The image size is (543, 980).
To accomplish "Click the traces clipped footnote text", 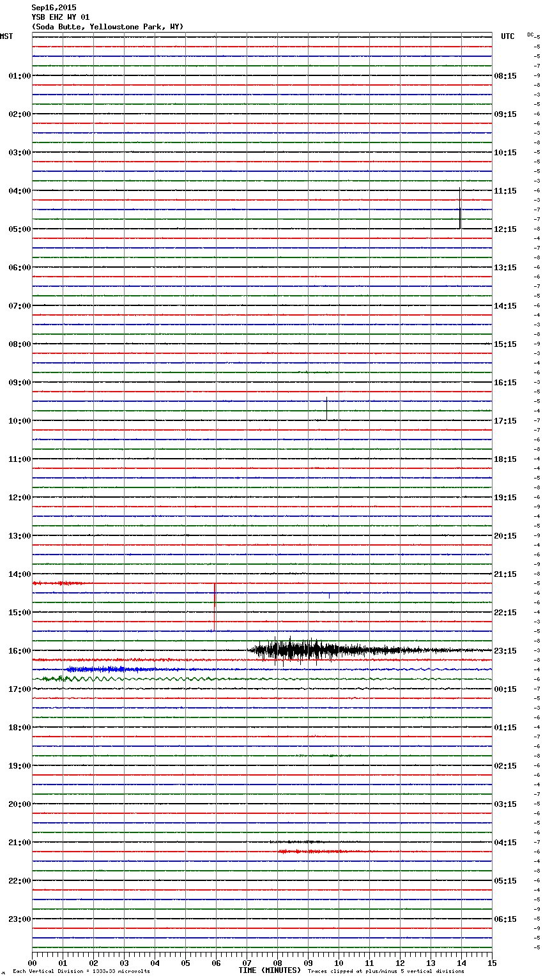I will [386, 972].
